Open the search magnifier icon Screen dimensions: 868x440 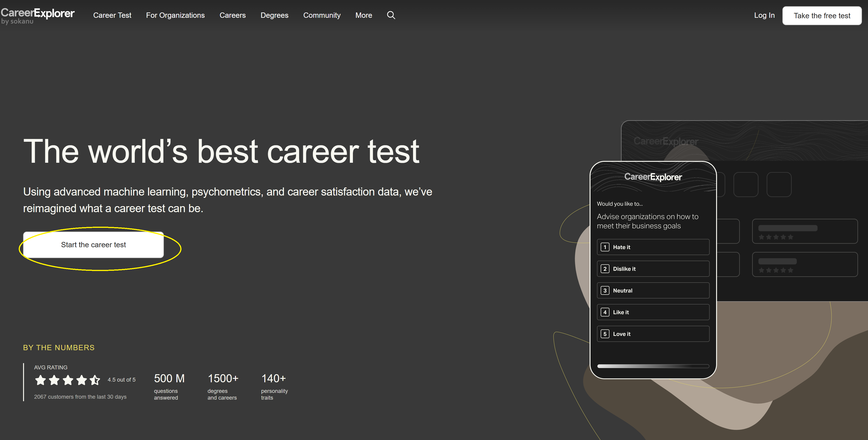point(391,15)
